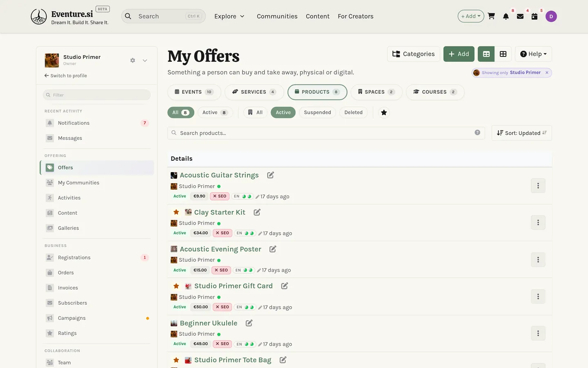
Task: Select the Deleted status filter
Action: 353,112
